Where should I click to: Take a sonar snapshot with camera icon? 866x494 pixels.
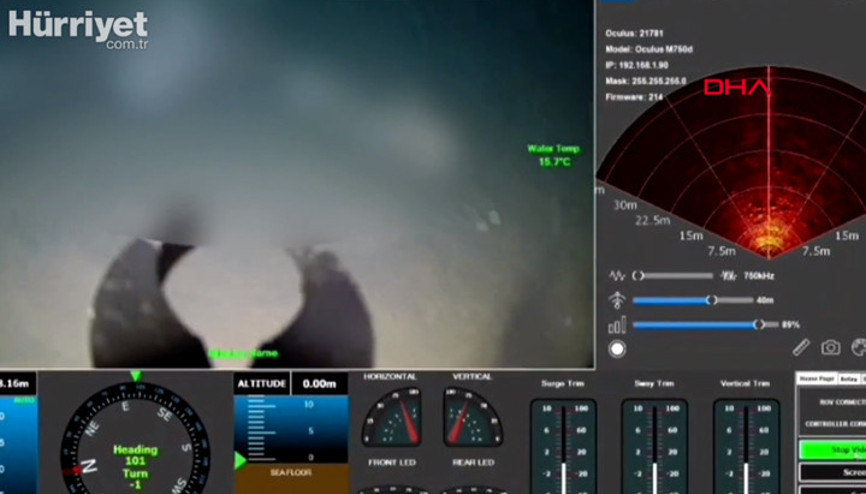[x=830, y=347]
